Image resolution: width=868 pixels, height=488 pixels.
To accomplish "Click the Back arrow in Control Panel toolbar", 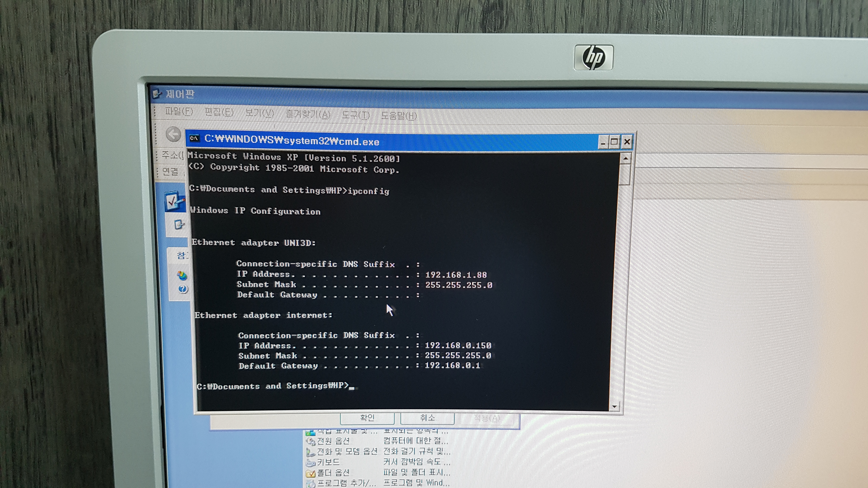I will (x=174, y=134).
